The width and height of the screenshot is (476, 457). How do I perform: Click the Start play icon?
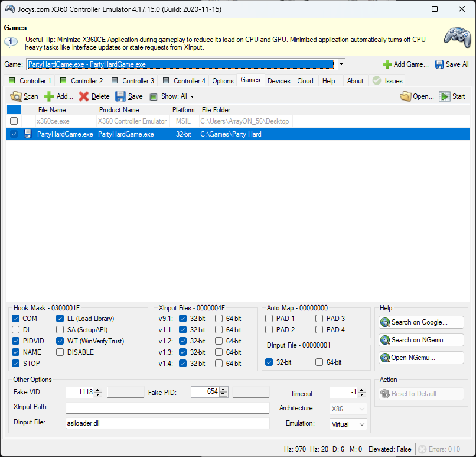pos(445,96)
